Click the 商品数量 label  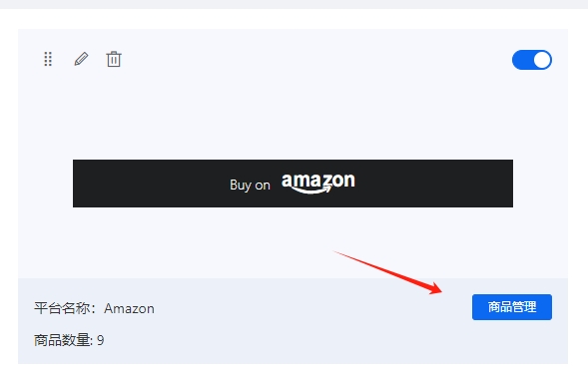(62, 340)
